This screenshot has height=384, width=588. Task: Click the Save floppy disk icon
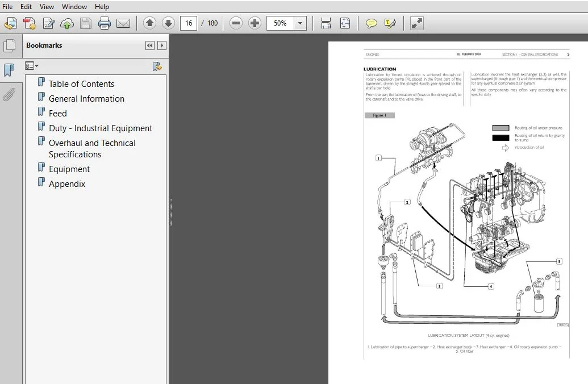coord(85,23)
